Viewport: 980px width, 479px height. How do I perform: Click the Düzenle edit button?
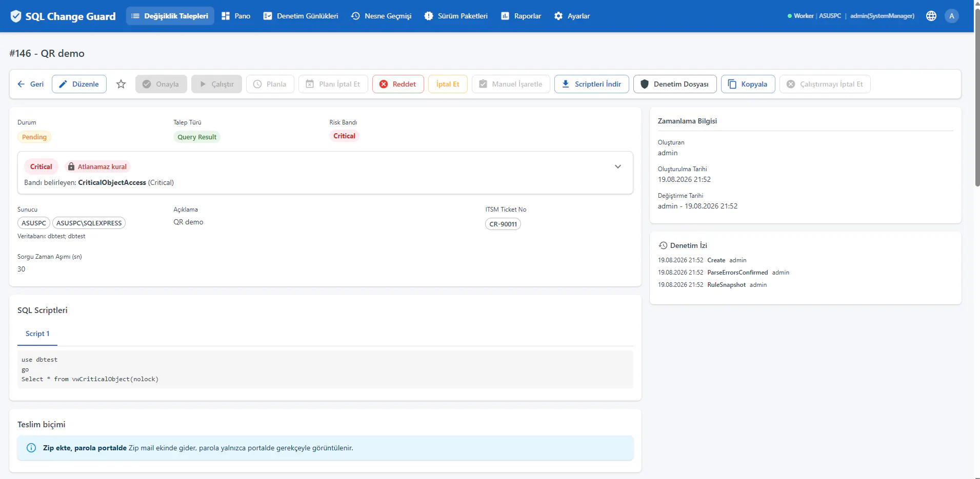79,84
